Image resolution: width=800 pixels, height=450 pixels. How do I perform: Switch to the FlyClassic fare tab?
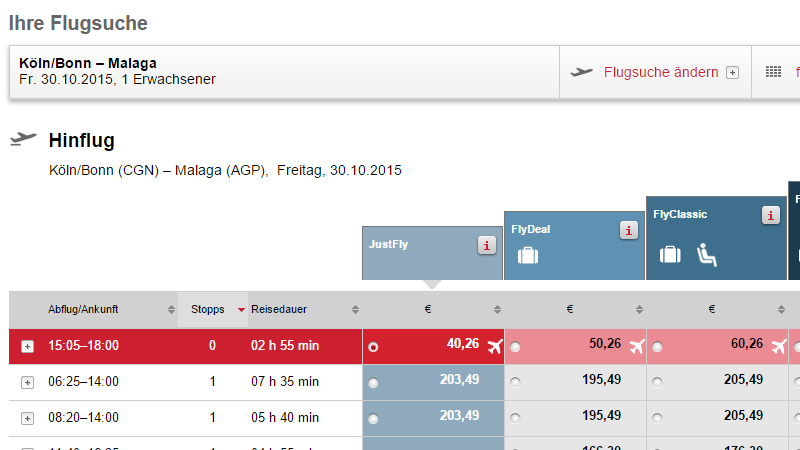point(716,238)
